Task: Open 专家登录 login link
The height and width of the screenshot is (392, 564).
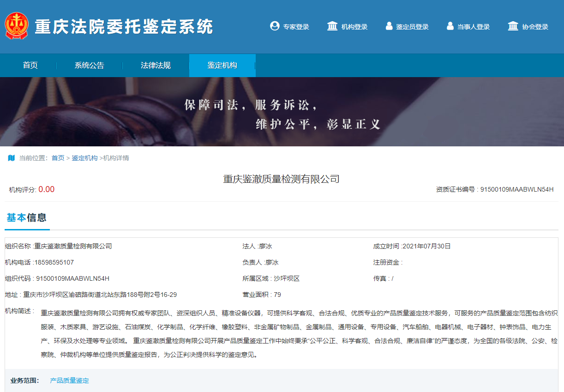Action: [x=296, y=27]
